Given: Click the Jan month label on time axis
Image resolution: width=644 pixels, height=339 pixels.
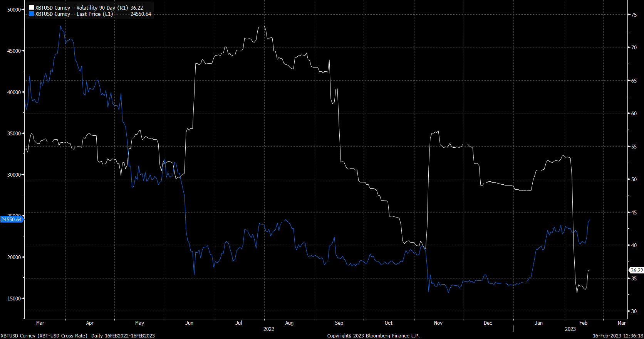Looking at the screenshot, I should (x=538, y=323).
